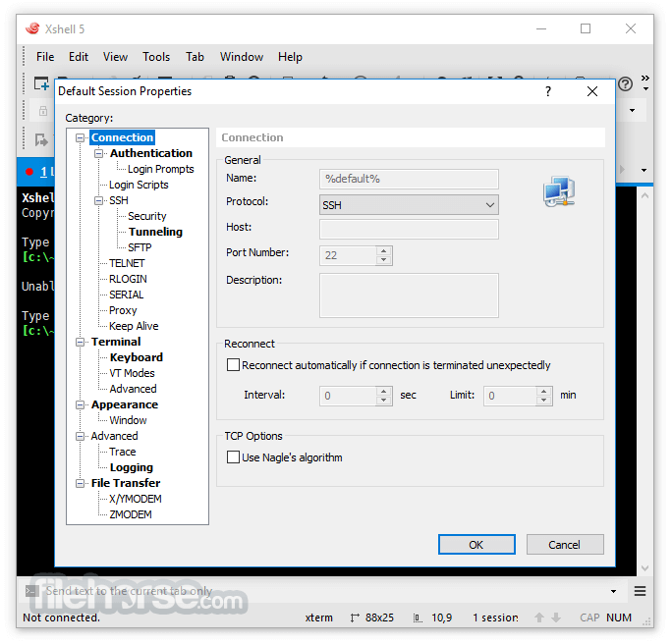This screenshot has width=672, height=644.
Task: Select ZMODEM in category tree
Action: click(x=131, y=514)
